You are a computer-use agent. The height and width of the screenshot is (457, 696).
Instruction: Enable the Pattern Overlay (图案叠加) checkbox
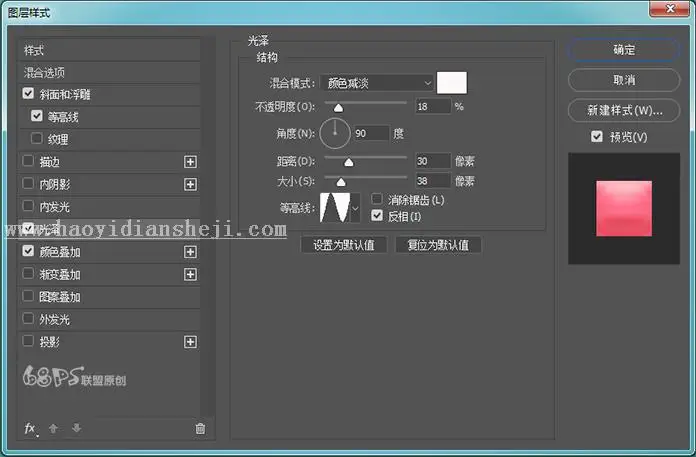point(28,295)
